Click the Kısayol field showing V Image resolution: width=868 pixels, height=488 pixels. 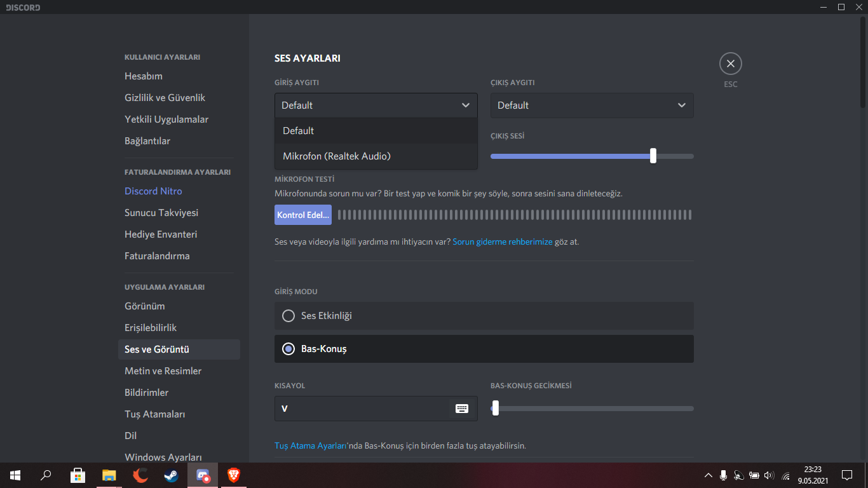tap(376, 409)
